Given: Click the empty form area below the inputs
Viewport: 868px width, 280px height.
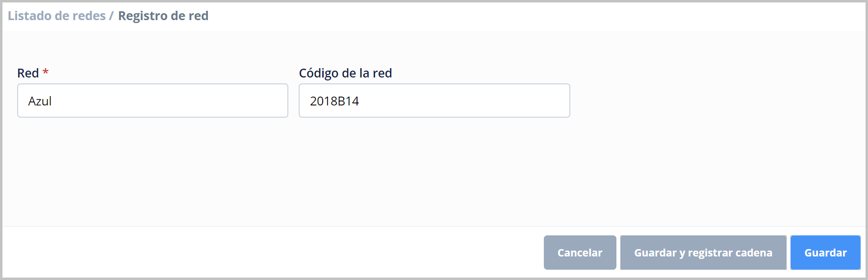Looking at the screenshot, I should tap(294, 172).
